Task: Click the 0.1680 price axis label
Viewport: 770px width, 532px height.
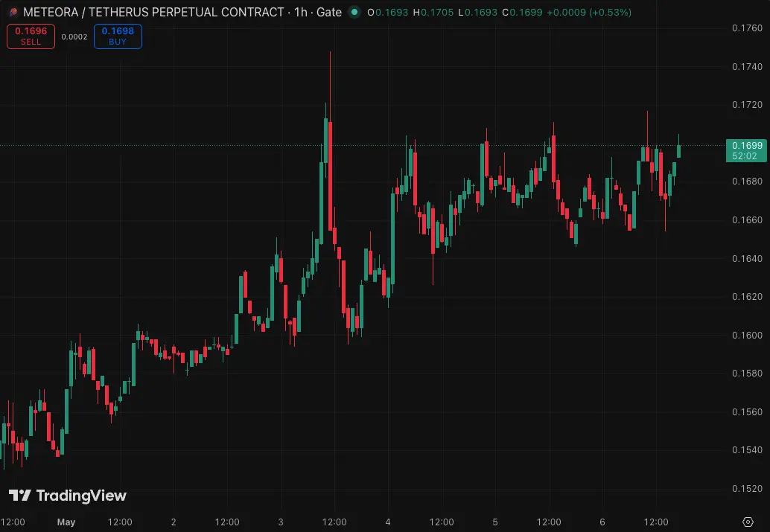Action: pyautogui.click(x=747, y=181)
